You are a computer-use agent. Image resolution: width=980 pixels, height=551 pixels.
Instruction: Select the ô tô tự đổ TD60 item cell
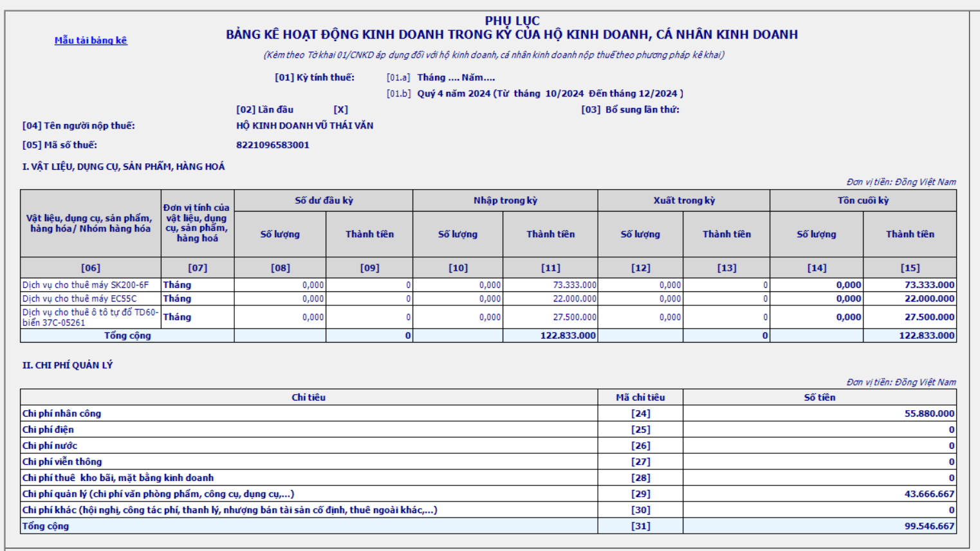point(90,317)
